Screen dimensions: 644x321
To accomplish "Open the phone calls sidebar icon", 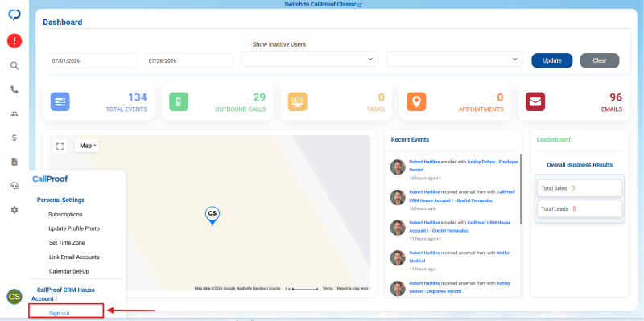I will tap(14, 89).
